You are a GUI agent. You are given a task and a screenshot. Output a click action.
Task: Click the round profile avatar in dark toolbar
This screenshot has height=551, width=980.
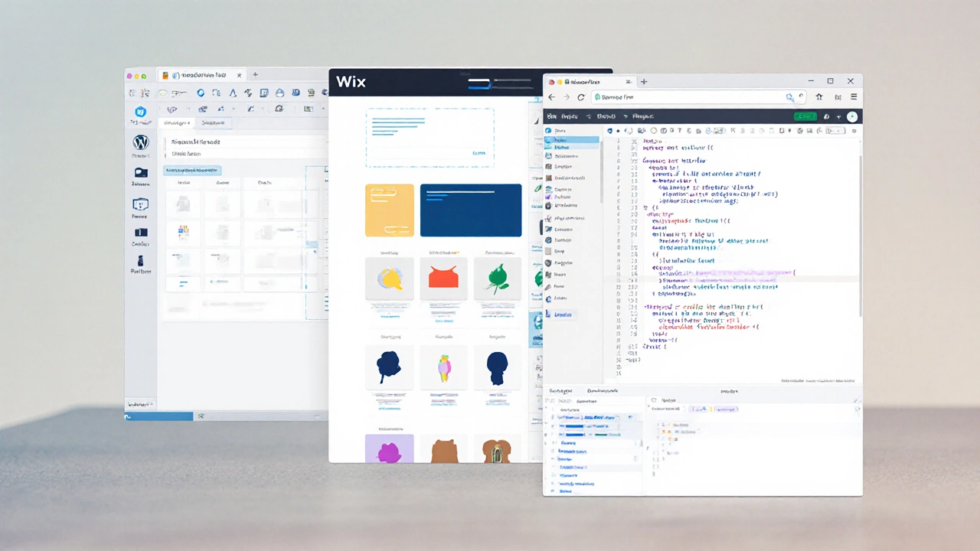(x=851, y=116)
